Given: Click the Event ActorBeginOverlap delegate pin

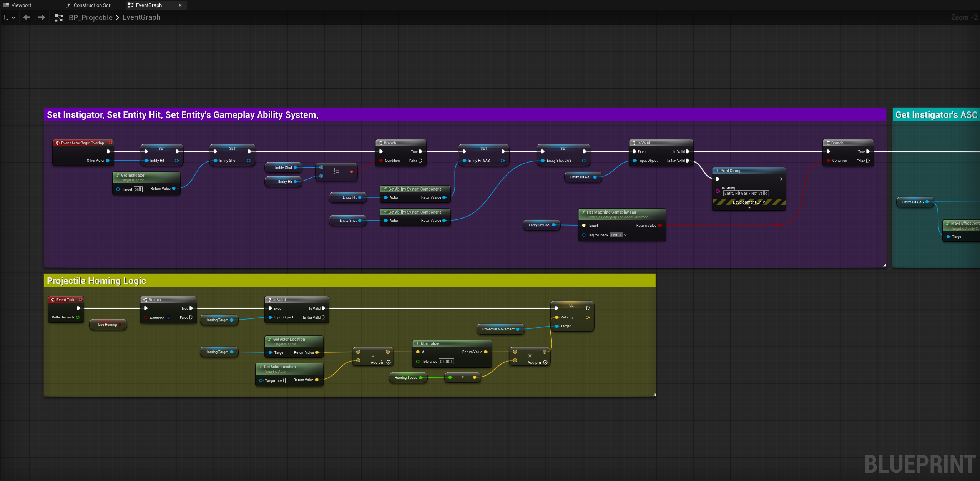Looking at the screenshot, I should [110, 143].
